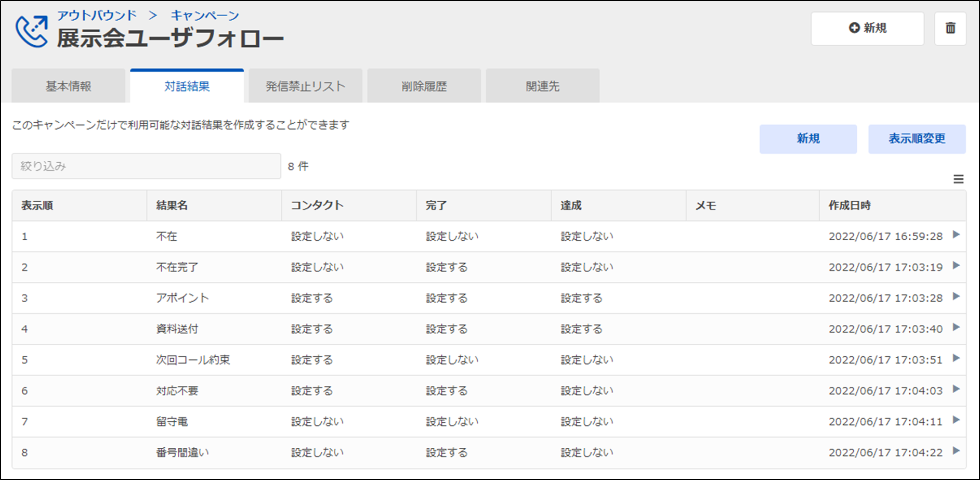Open the 資料送付 row arrow
The height and width of the screenshot is (480, 980).
(956, 328)
